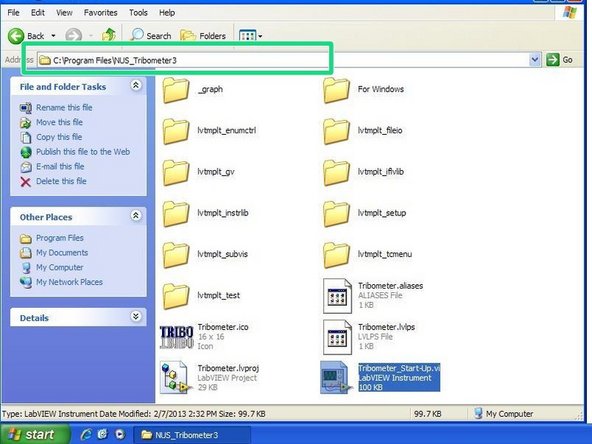Select the lvtmplt_enumctrl folder icon
592x444 pixels.
(x=176, y=131)
